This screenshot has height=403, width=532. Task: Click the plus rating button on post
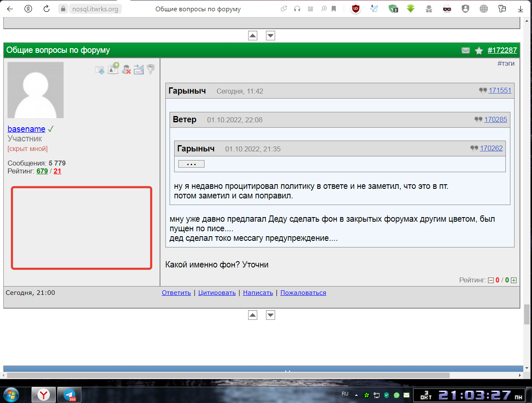514,280
